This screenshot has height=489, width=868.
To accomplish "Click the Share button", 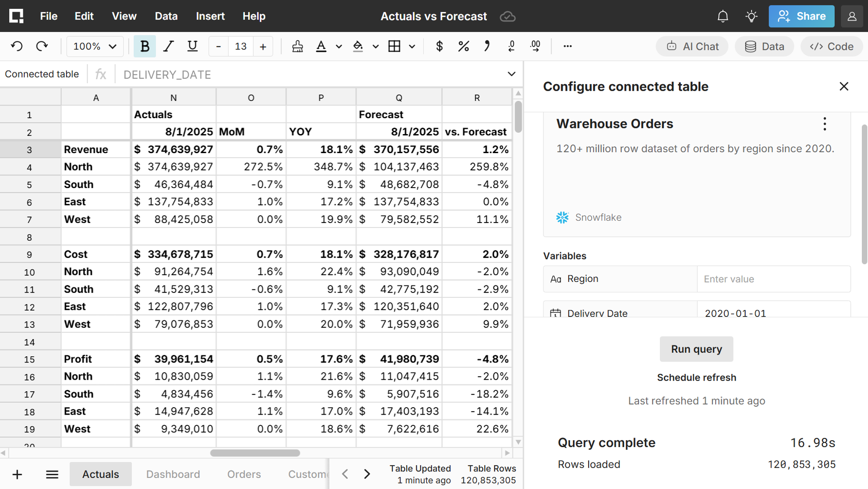I will (802, 16).
